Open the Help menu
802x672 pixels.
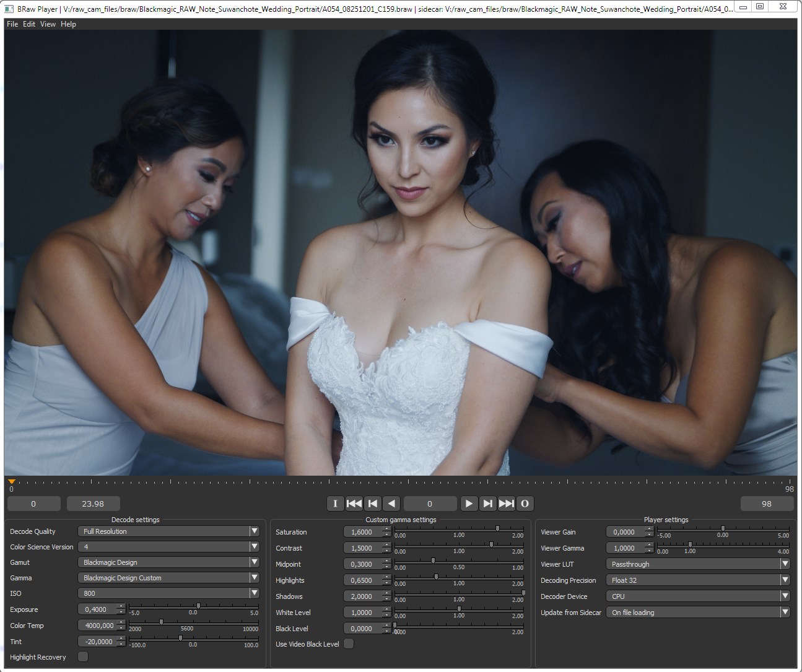point(68,24)
